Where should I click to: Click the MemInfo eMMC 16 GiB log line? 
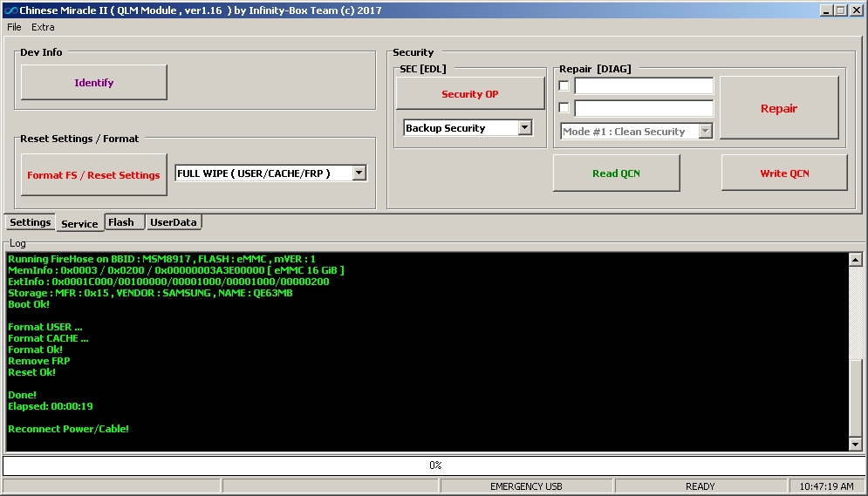[176, 270]
